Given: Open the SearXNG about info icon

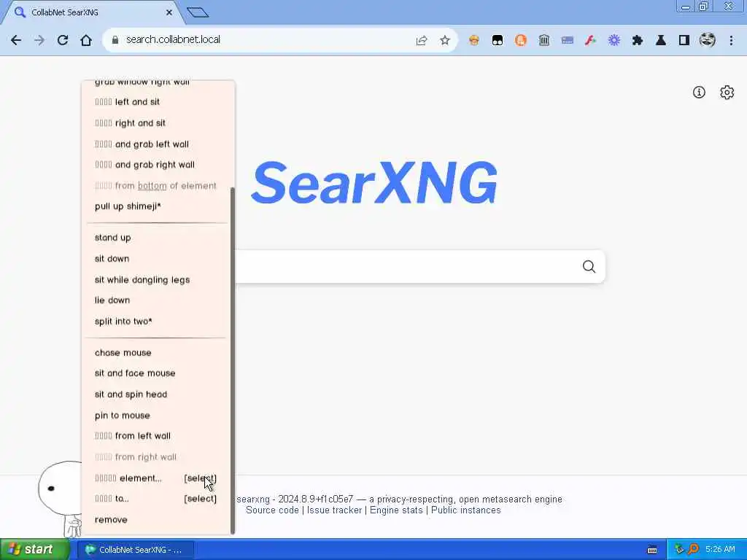Looking at the screenshot, I should click(x=699, y=93).
